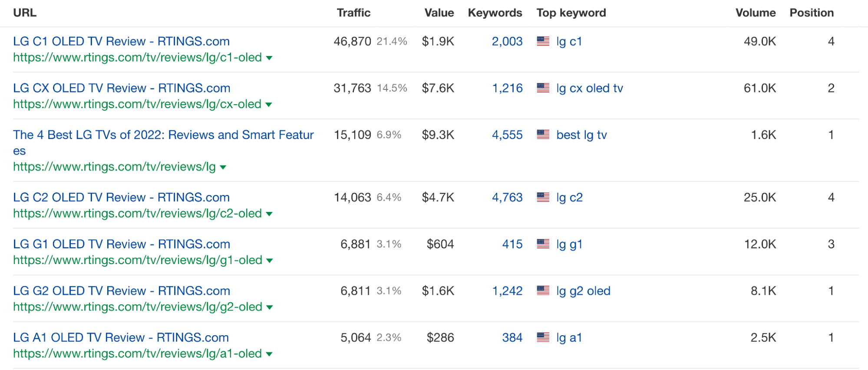Sort by the Traffic column header
868x370 pixels.
tap(353, 13)
